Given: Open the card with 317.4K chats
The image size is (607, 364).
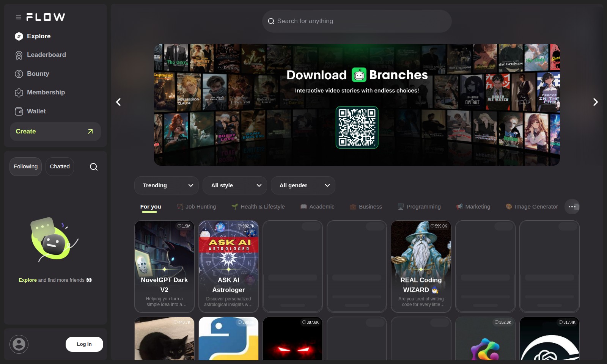Looking at the screenshot, I should pyautogui.click(x=549, y=339).
